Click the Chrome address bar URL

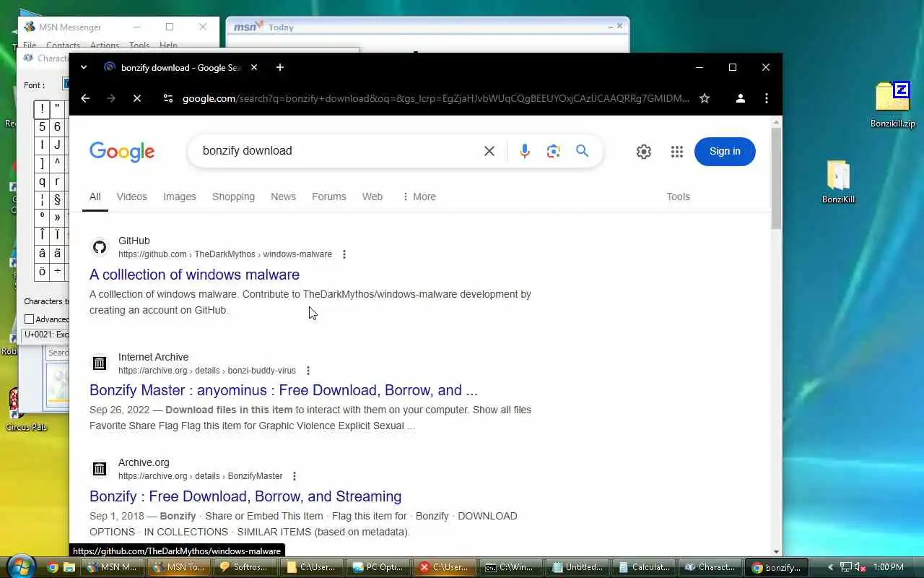[x=435, y=98]
